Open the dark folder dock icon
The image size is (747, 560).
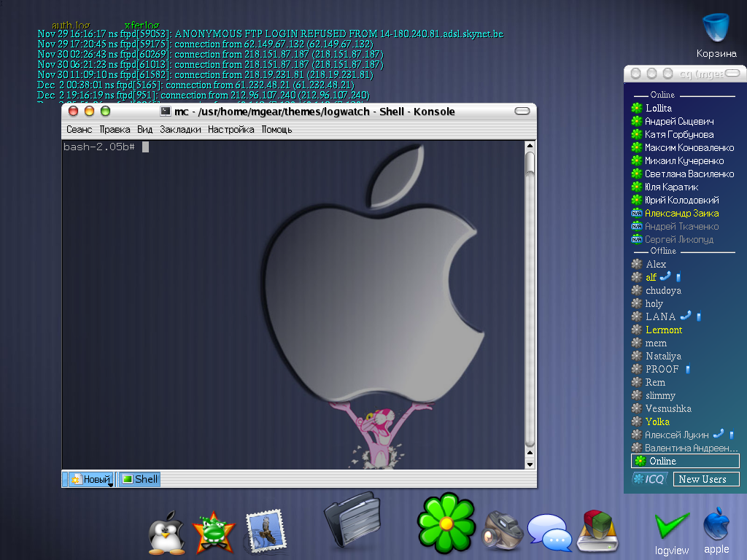tap(352, 520)
